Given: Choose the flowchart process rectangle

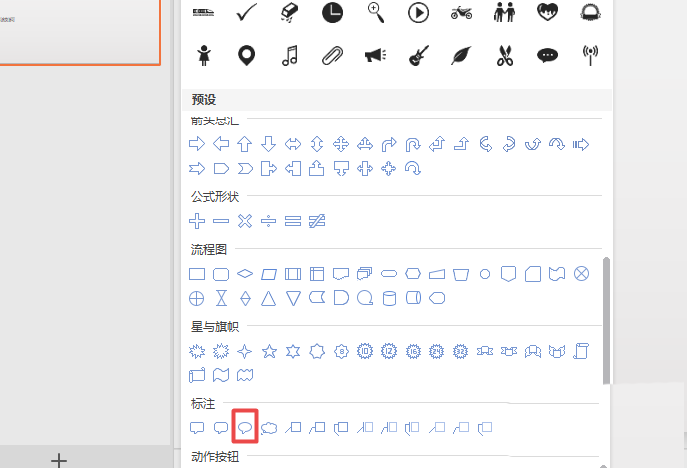Looking at the screenshot, I should click(197, 274).
